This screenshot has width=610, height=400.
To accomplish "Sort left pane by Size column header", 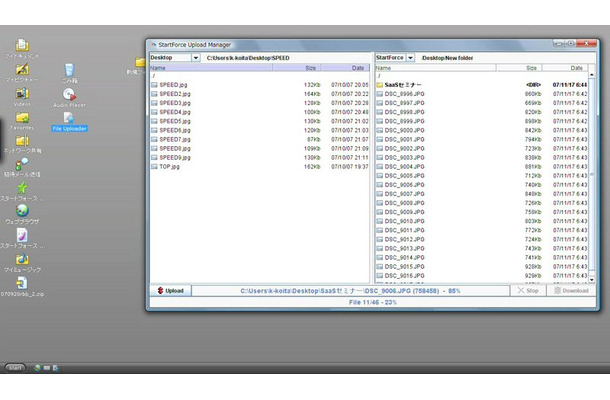I will click(x=297, y=68).
